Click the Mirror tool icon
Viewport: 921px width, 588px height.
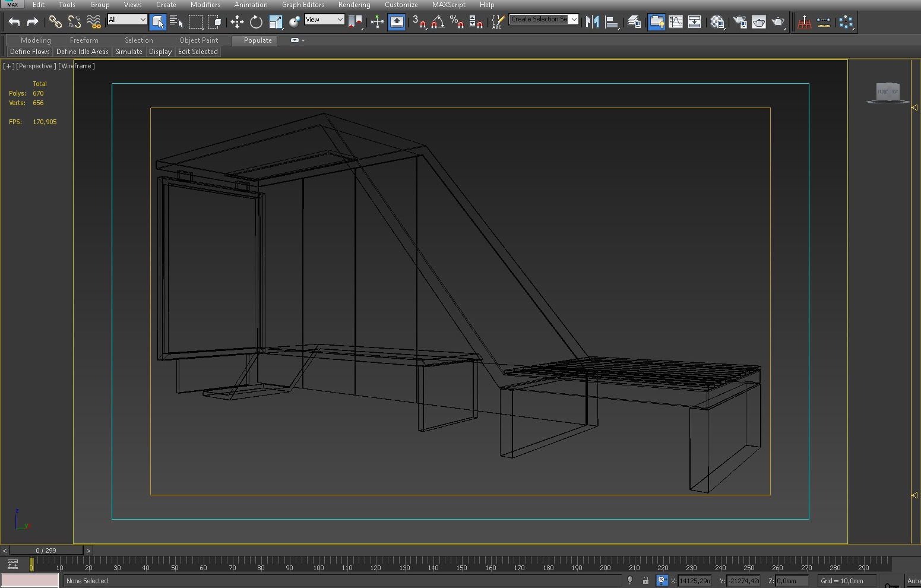pos(592,22)
